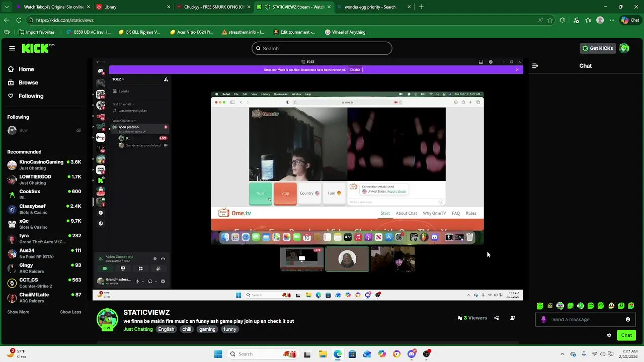Reload the page
Screen dimensions: 644x362
(x=19, y=20)
